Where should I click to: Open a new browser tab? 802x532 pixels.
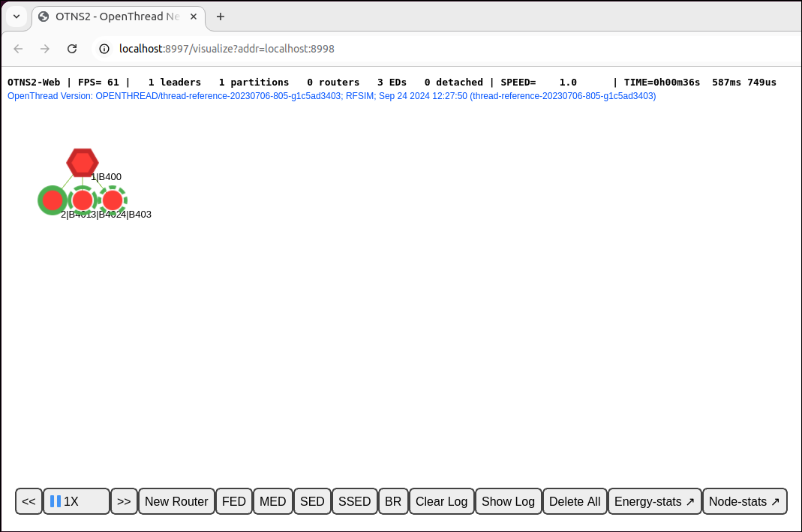221,16
